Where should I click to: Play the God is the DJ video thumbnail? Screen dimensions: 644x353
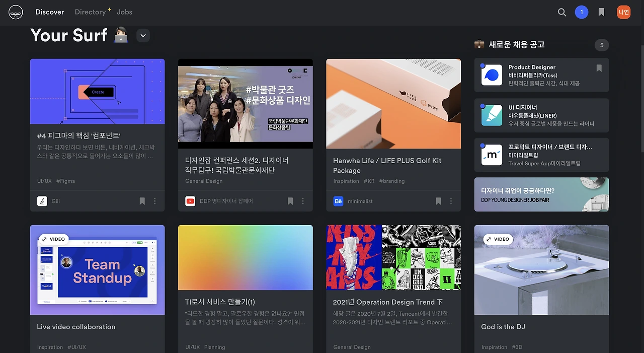coord(541,270)
